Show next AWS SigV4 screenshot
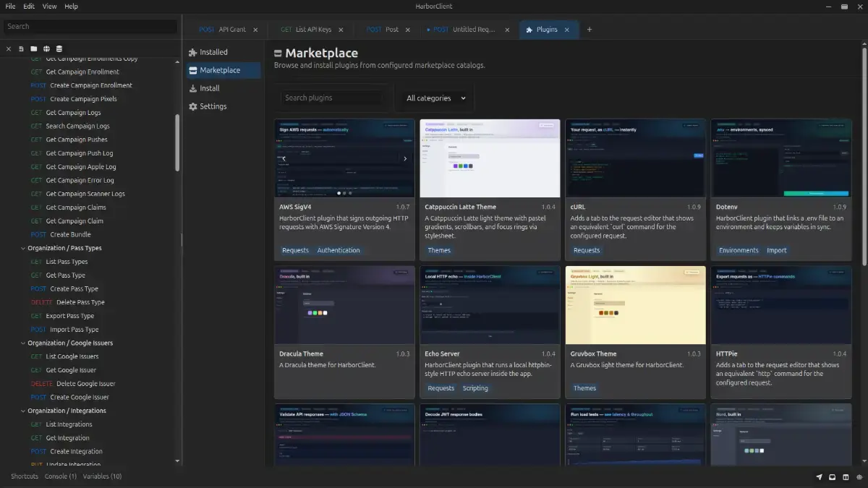Screen dimensions: 868x488 405,158
